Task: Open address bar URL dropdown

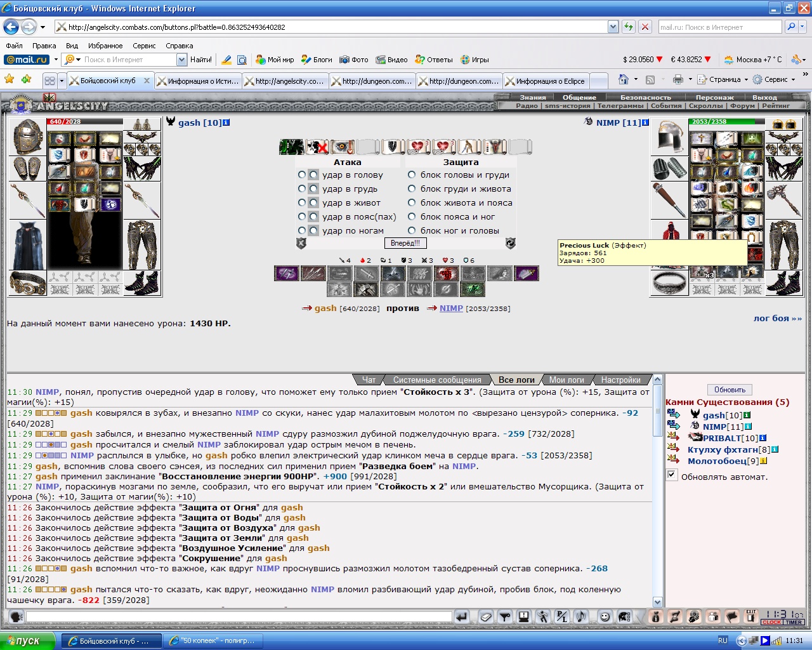Action: 613,27
